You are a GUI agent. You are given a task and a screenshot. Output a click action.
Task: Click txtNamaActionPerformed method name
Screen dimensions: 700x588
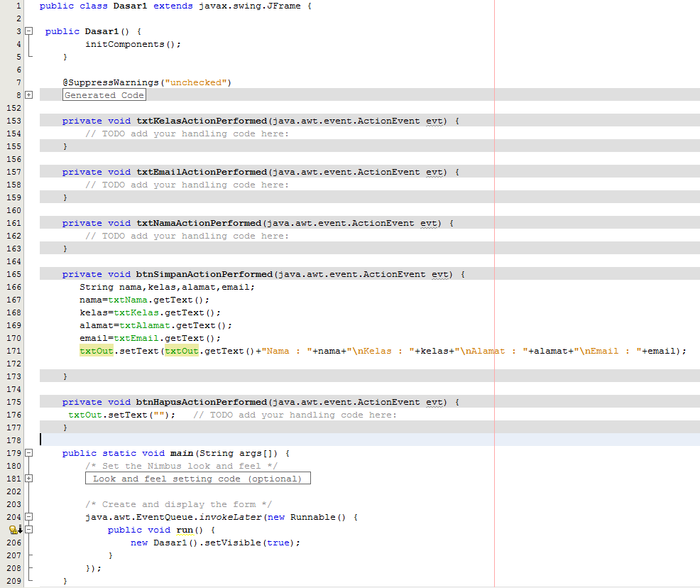(199, 223)
